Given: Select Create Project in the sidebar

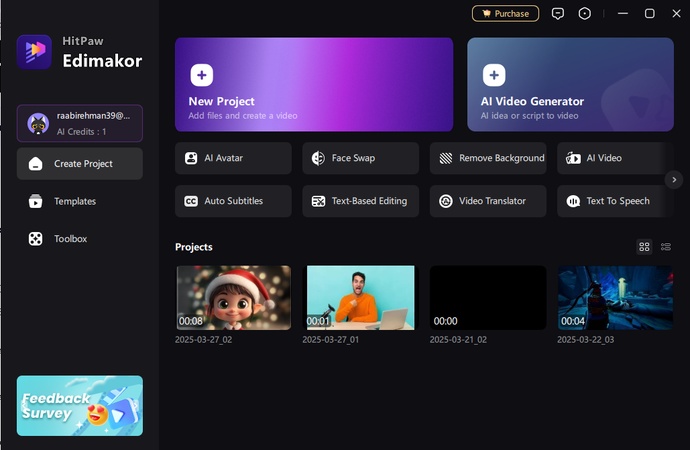Looking at the screenshot, I should (x=79, y=164).
